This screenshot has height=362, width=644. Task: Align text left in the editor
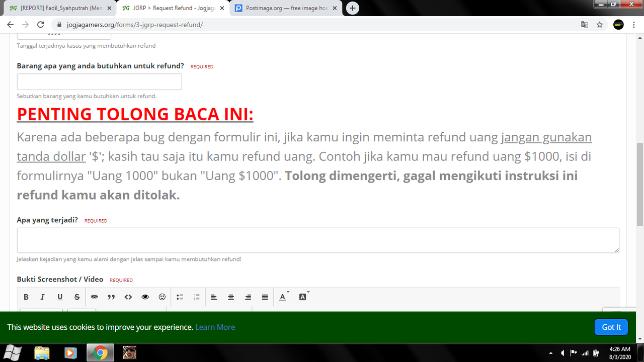[214, 297]
